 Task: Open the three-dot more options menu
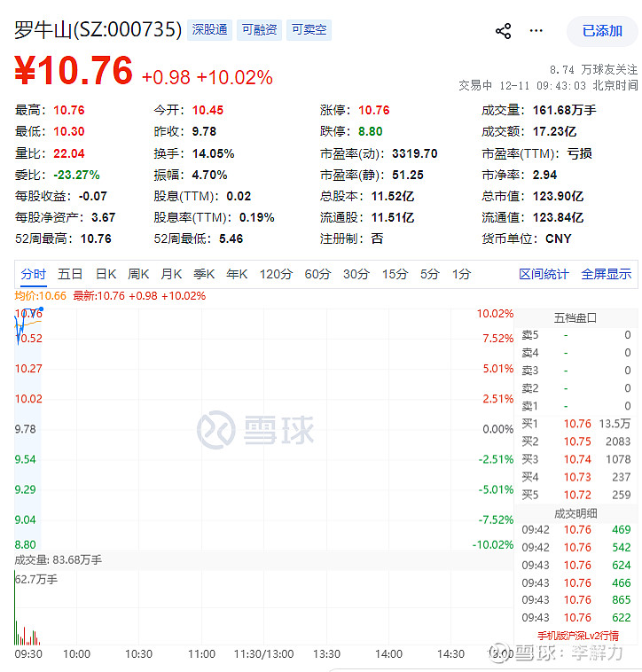click(536, 30)
